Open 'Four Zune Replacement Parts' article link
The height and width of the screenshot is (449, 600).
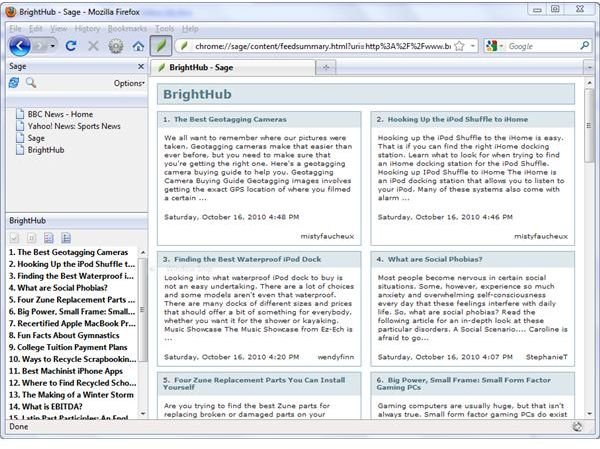coord(254,384)
